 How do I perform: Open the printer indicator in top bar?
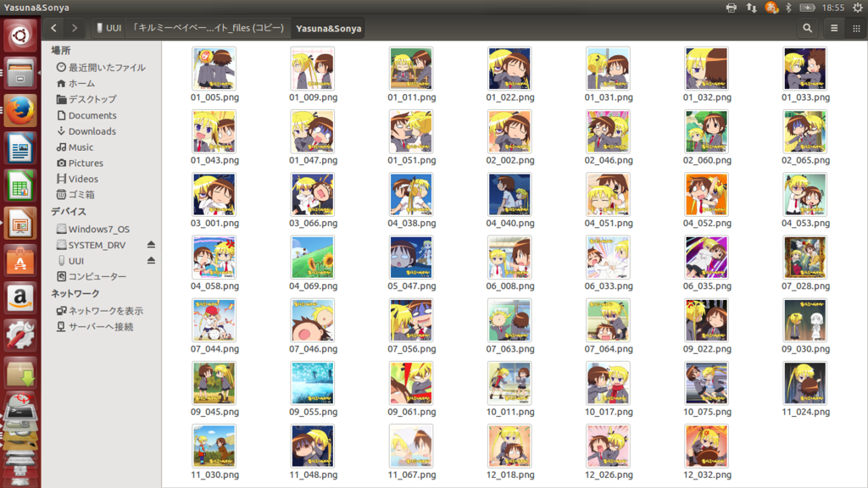click(732, 8)
